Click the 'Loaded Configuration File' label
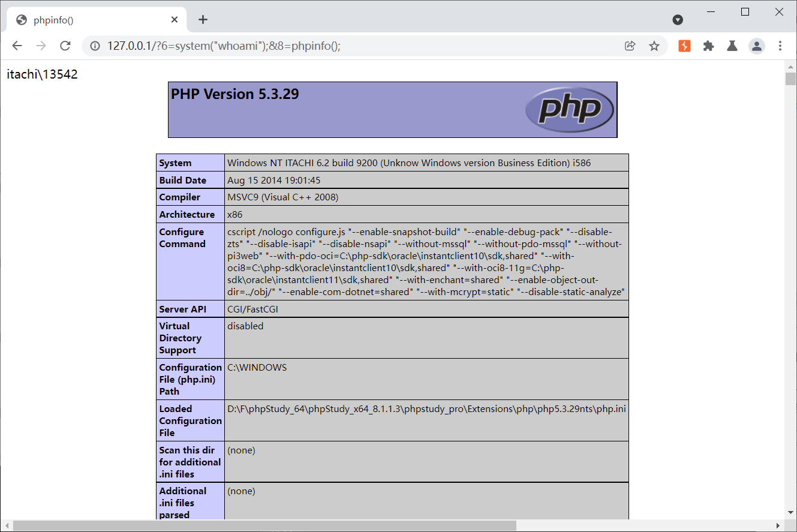Viewport: 797px width, 532px height. [x=190, y=420]
